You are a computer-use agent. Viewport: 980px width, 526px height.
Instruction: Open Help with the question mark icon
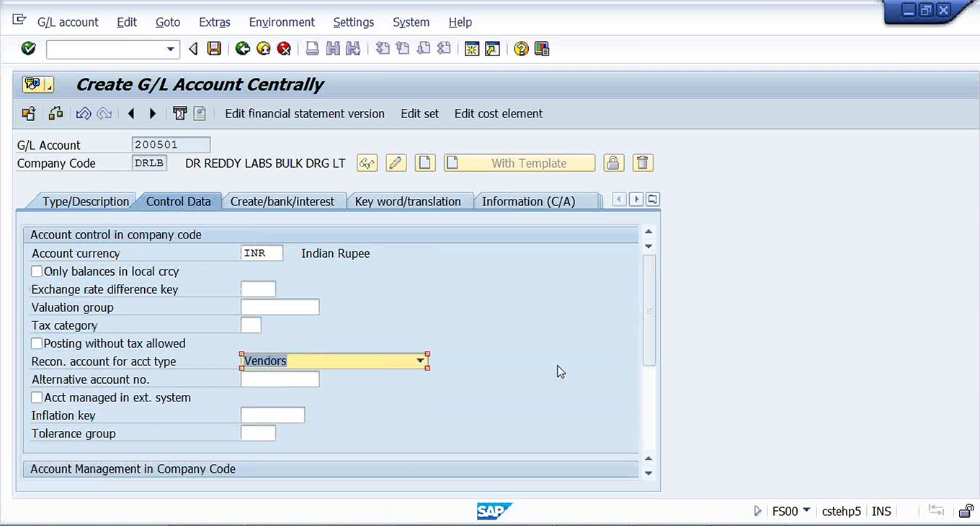coord(521,49)
